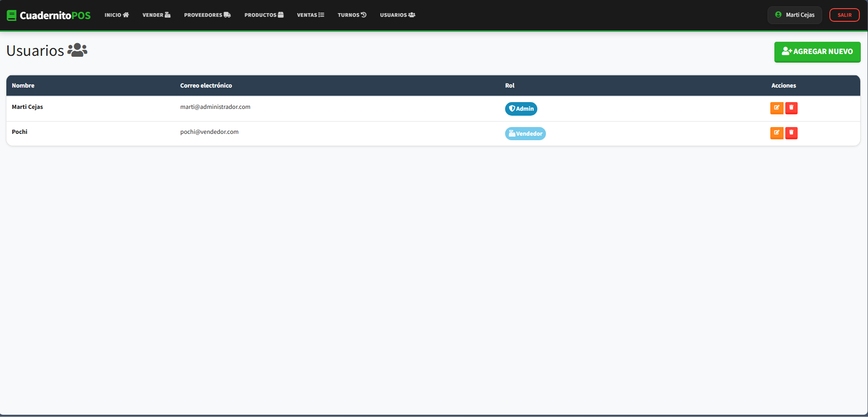Edit the Pochi user
This screenshot has height=417, width=868.
click(777, 133)
